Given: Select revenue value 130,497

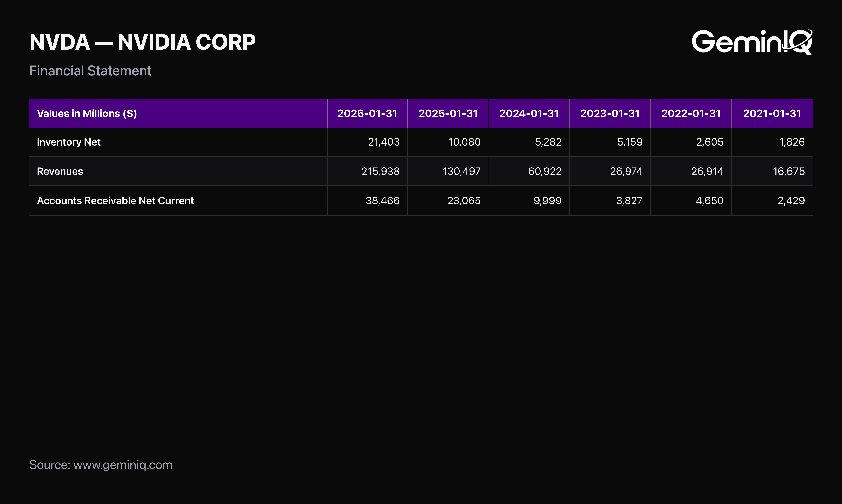Looking at the screenshot, I should click(461, 171).
